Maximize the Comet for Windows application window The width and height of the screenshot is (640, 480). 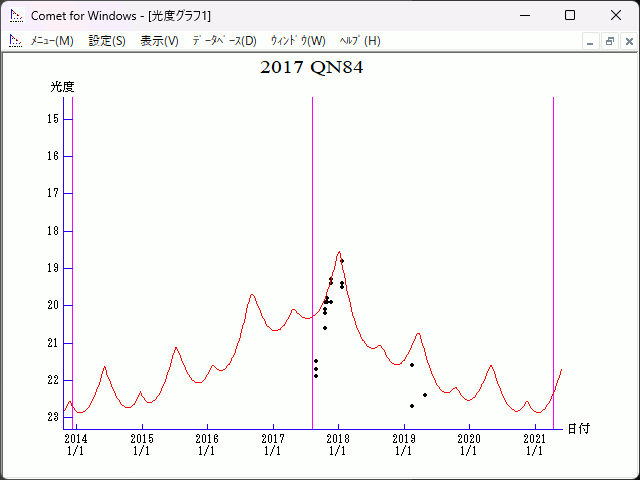click(x=569, y=15)
